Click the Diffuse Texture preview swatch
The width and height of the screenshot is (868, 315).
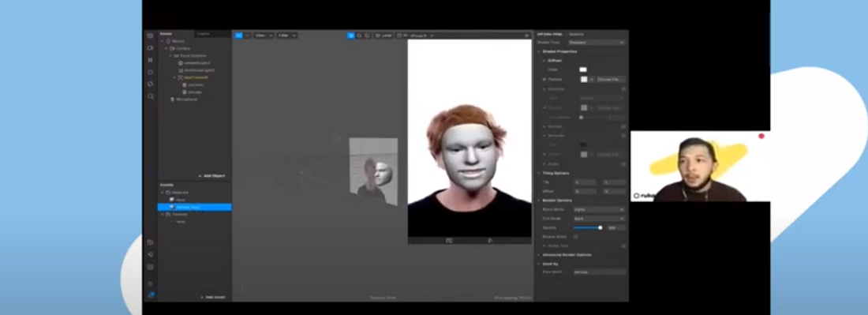coord(583,80)
